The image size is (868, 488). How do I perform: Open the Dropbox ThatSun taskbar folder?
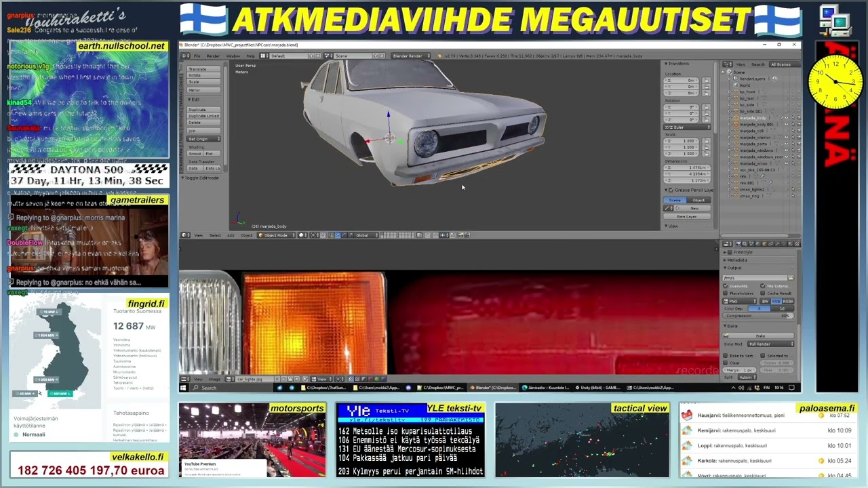(324, 388)
